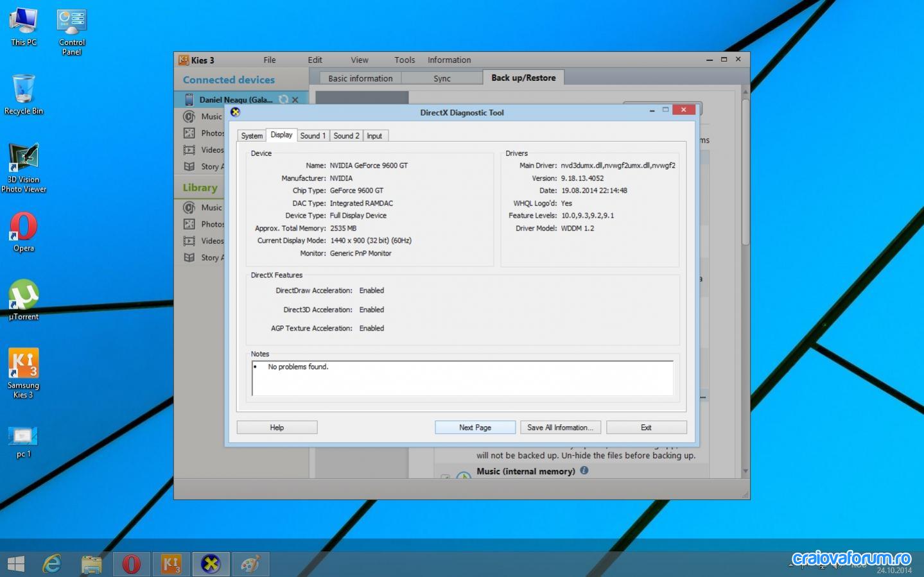Close the DirectX Diagnostic Tool window
The height and width of the screenshot is (577, 924).
683,110
